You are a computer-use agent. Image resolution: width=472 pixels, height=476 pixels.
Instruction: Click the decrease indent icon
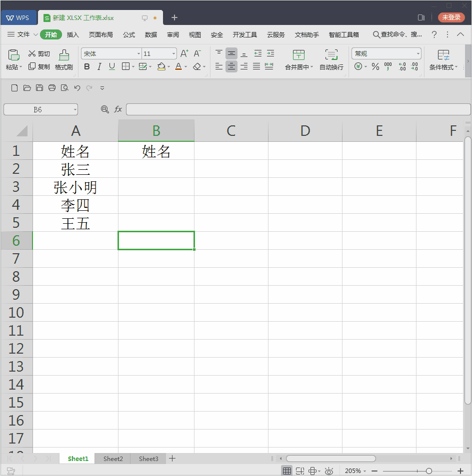[257, 53]
